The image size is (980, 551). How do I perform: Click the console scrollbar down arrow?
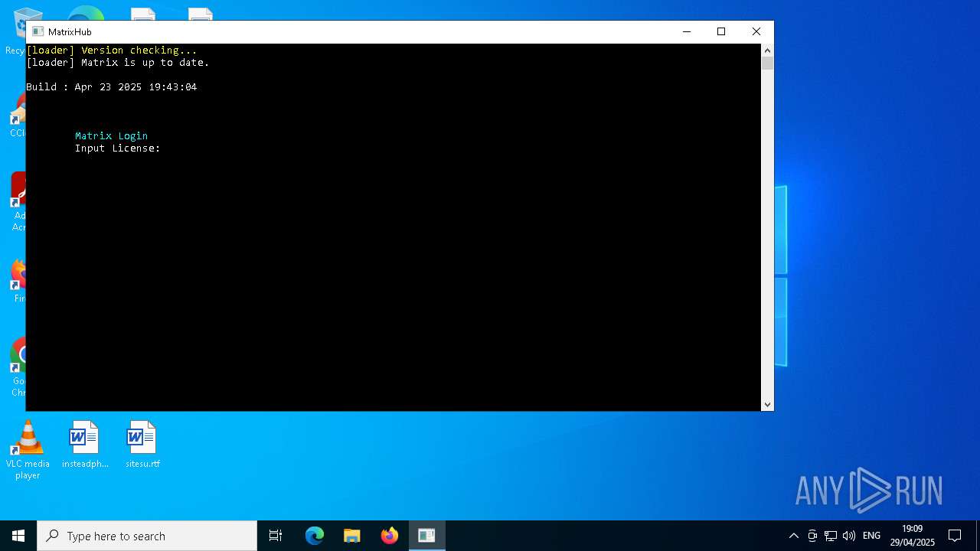pyautogui.click(x=767, y=405)
